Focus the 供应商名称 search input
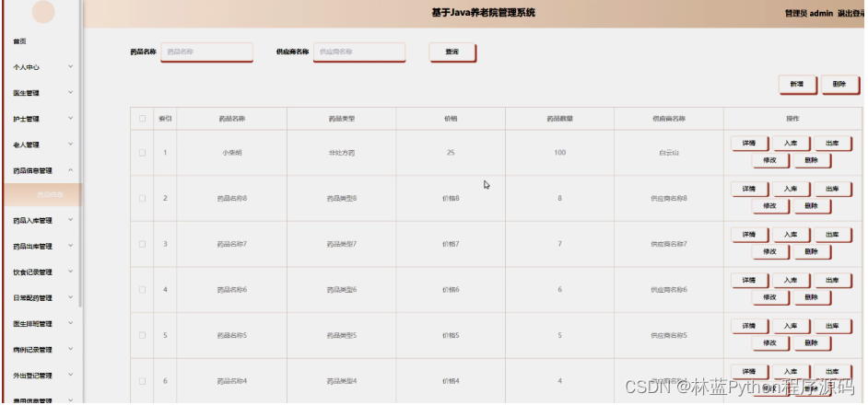 [x=359, y=52]
